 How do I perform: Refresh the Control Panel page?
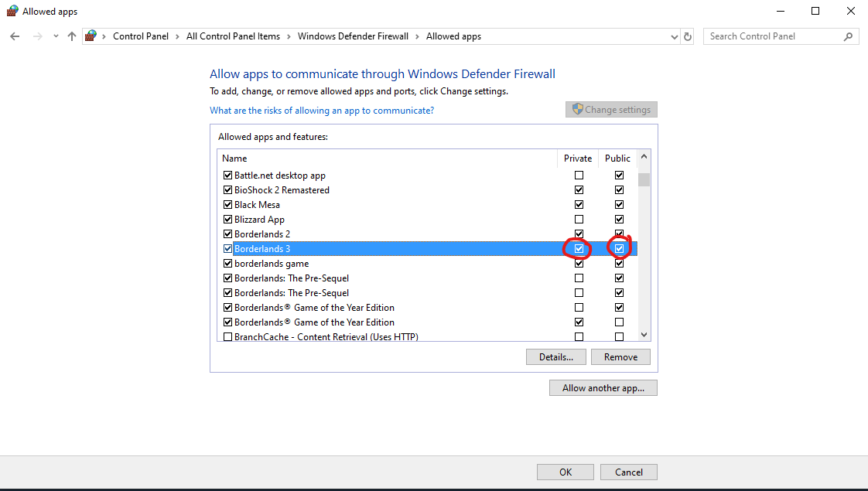coord(688,36)
